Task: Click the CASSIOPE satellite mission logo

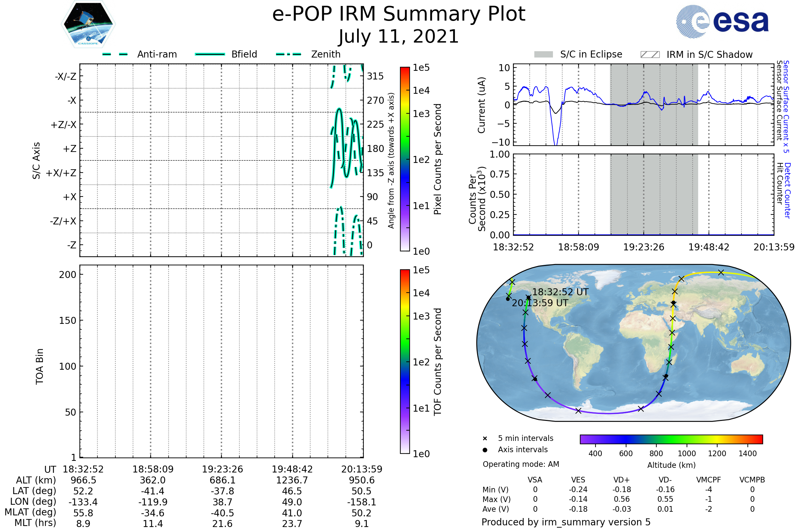Action: point(88,24)
